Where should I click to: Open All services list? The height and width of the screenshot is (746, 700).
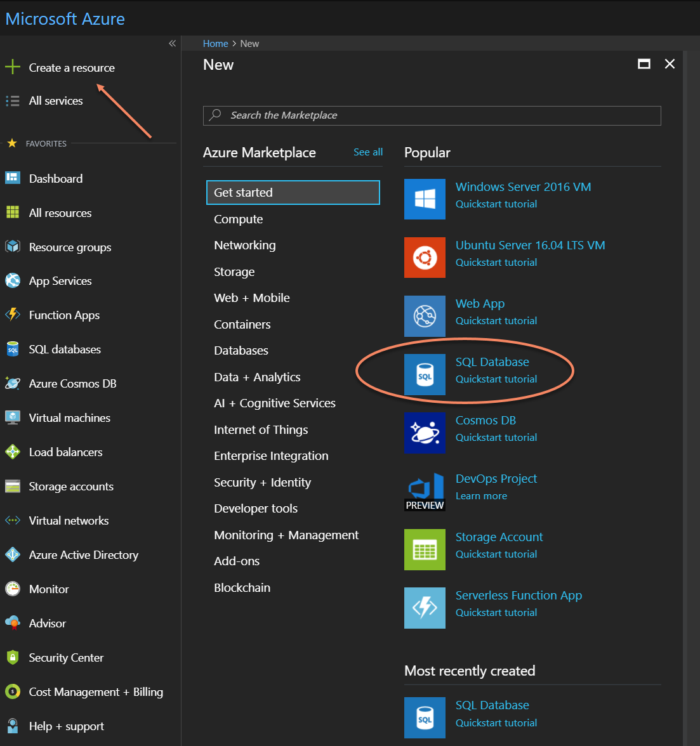(x=56, y=101)
